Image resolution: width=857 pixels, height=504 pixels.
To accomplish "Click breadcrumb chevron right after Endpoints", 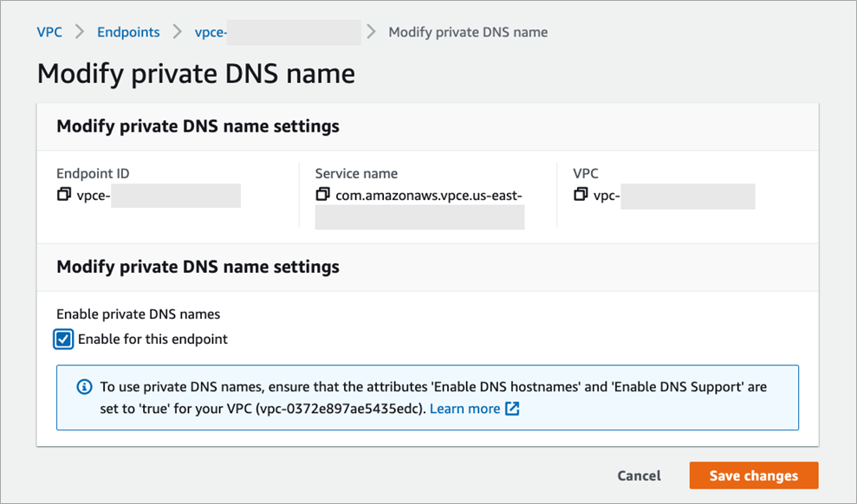I will click(x=177, y=32).
